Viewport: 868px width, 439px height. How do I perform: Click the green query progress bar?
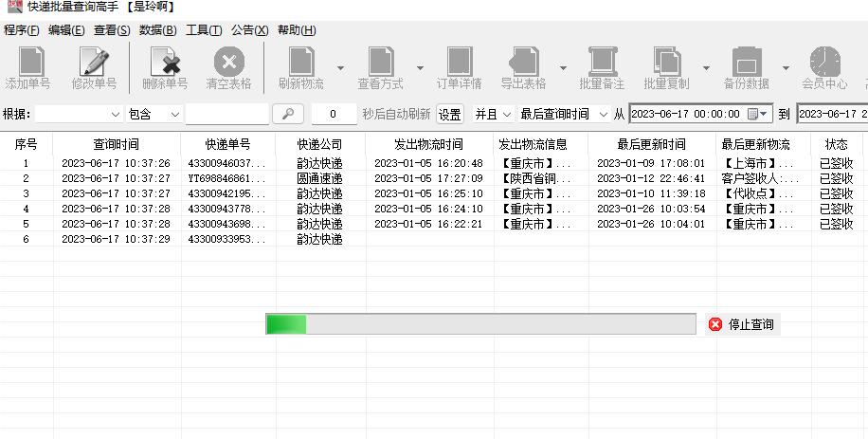(480, 324)
